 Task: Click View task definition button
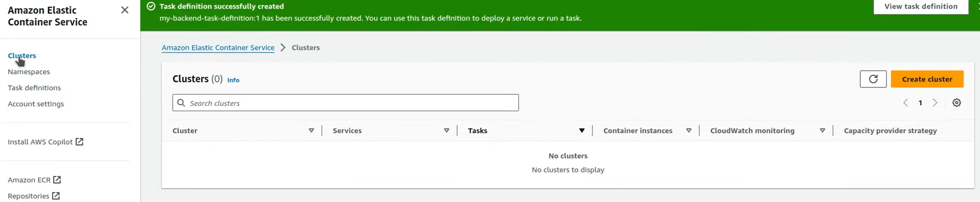point(920,6)
